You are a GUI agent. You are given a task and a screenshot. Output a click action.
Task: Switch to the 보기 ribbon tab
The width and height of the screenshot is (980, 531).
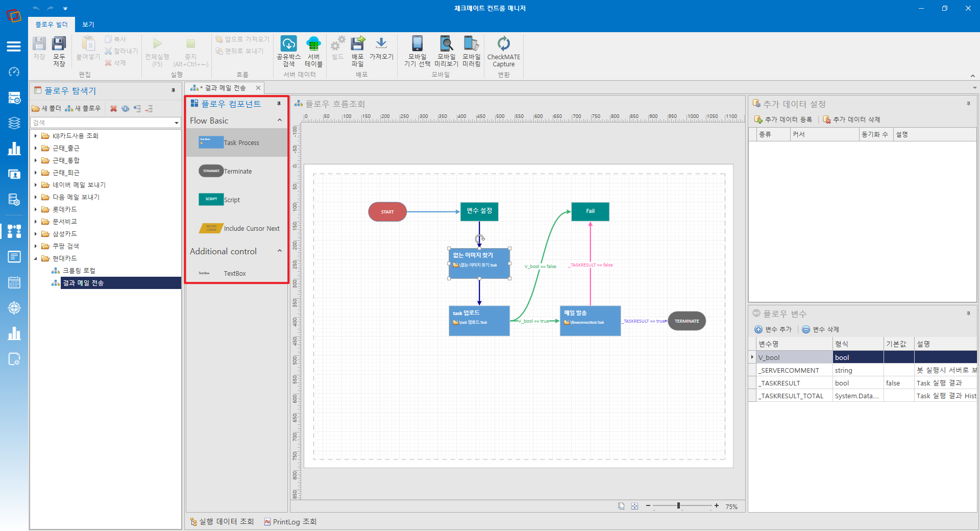[88, 25]
